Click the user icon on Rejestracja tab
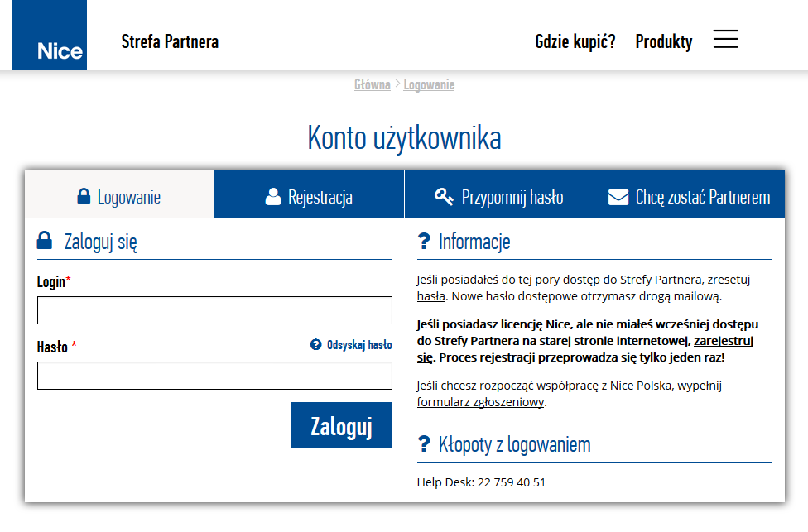The width and height of the screenshot is (808, 532). [273, 197]
